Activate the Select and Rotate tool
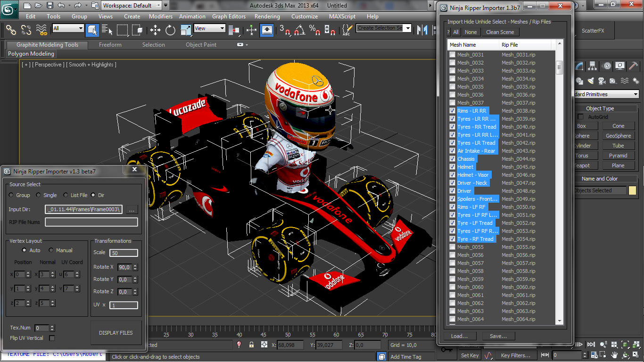Viewport: 644px width, 362px height. pos(170,30)
